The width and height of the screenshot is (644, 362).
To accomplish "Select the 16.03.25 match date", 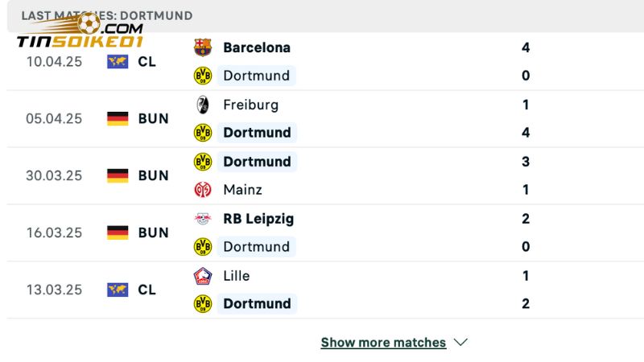I will click(x=54, y=232).
